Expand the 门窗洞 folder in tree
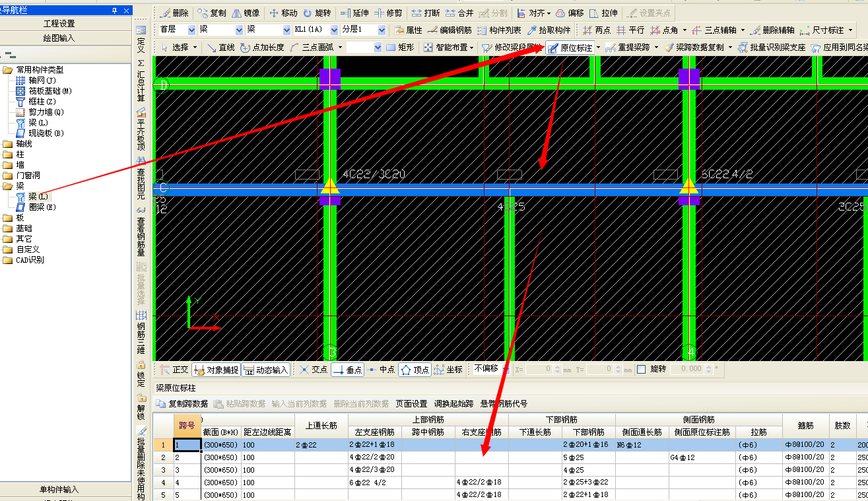 [x=8, y=176]
